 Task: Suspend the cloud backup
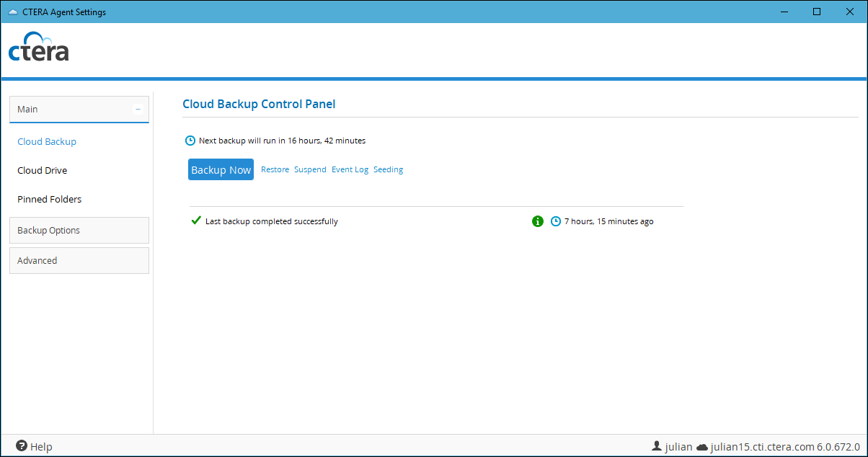tap(310, 169)
